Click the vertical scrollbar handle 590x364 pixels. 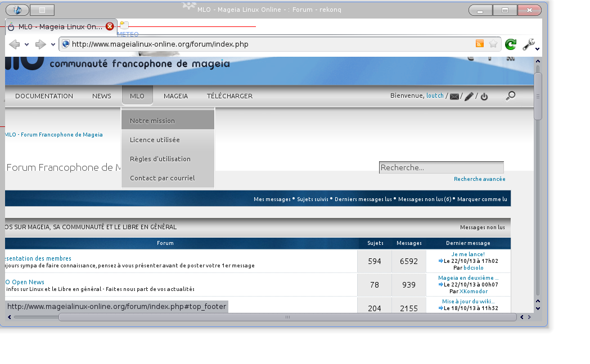pos(538,96)
